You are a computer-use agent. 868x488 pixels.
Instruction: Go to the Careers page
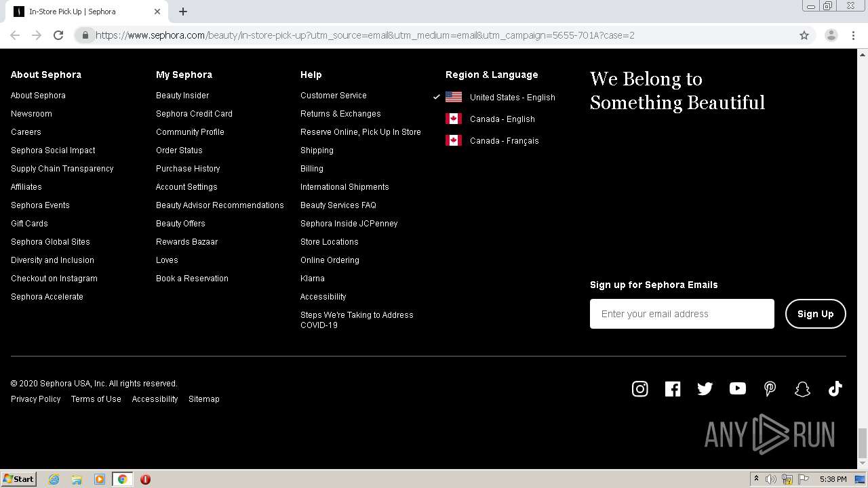tap(26, 132)
